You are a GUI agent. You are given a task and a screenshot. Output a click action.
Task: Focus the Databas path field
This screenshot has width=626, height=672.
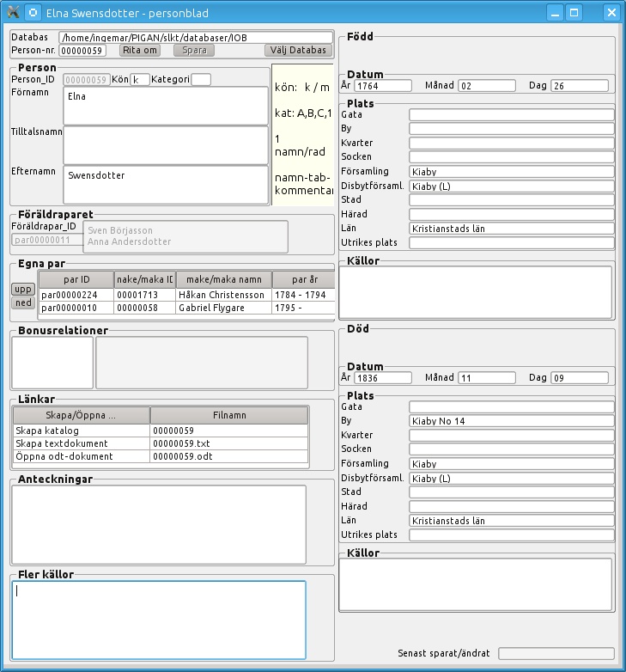pyautogui.click(x=196, y=37)
